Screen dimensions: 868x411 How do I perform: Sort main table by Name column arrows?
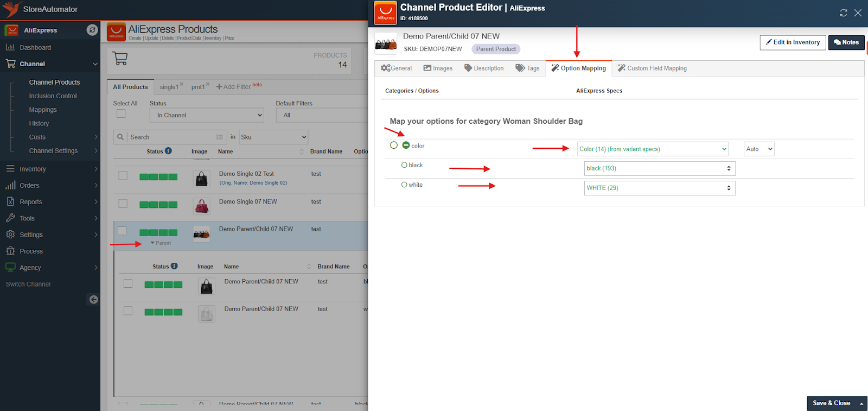coord(302,152)
